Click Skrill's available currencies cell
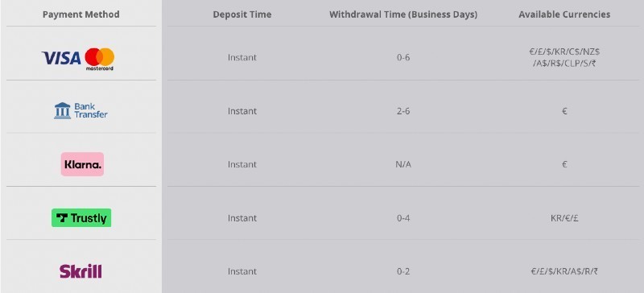644x293 pixels. [x=564, y=271]
